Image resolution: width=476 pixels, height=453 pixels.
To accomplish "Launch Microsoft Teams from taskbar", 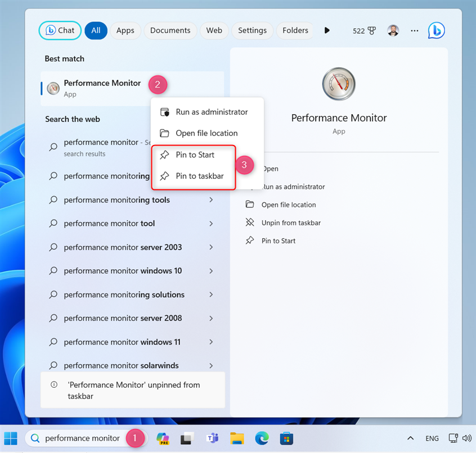I will (213, 438).
